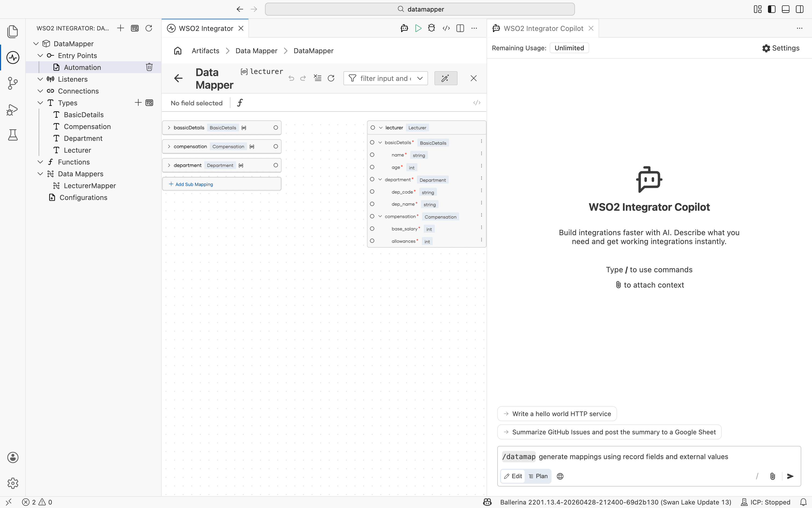The width and height of the screenshot is (812, 508).
Task: Go back using the Data Mapper arrow
Action: 178,78
